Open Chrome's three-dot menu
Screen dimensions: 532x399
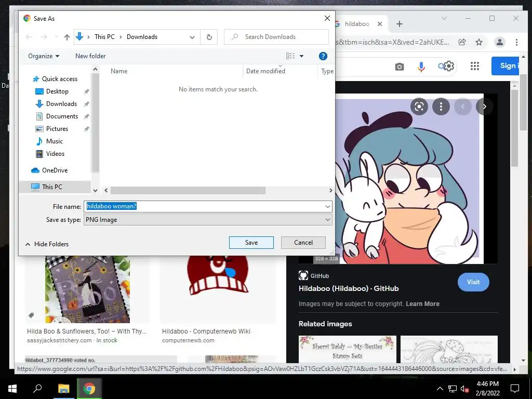(516, 42)
